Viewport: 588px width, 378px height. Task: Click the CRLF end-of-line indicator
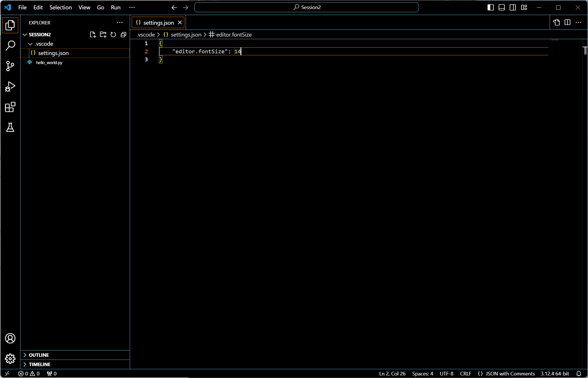click(x=466, y=373)
